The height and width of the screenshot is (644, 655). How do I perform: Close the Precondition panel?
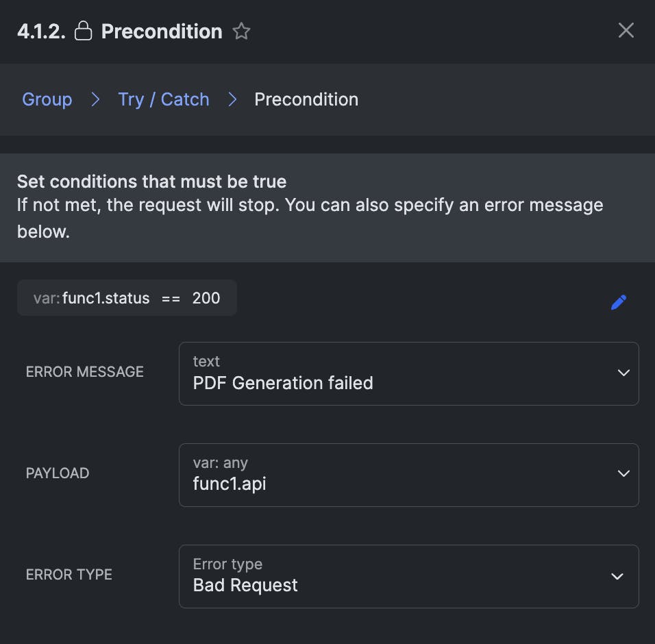[626, 30]
